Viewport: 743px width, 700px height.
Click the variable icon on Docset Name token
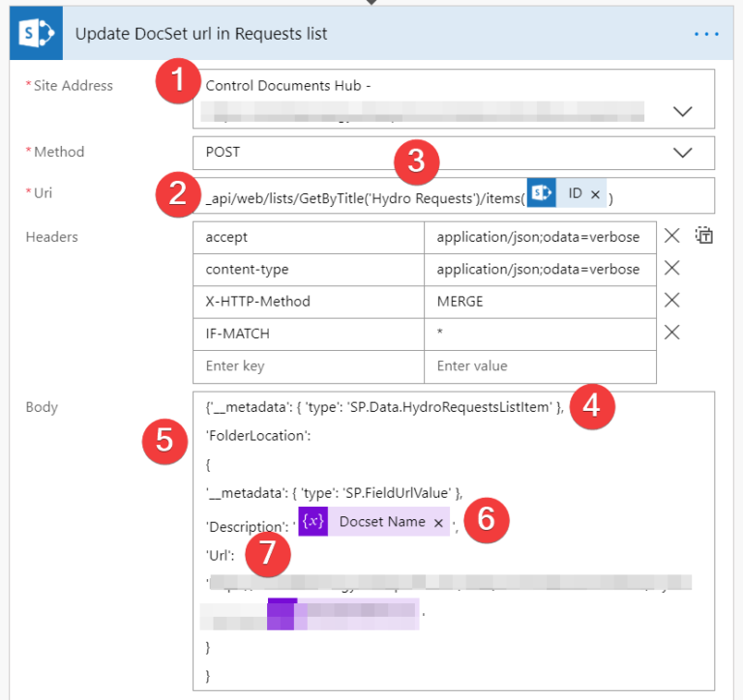[x=313, y=521]
